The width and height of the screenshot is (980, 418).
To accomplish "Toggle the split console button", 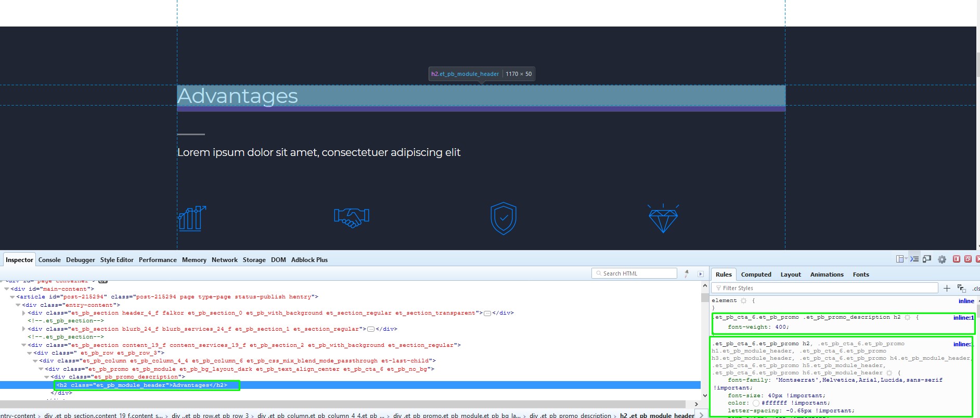I will point(914,259).
